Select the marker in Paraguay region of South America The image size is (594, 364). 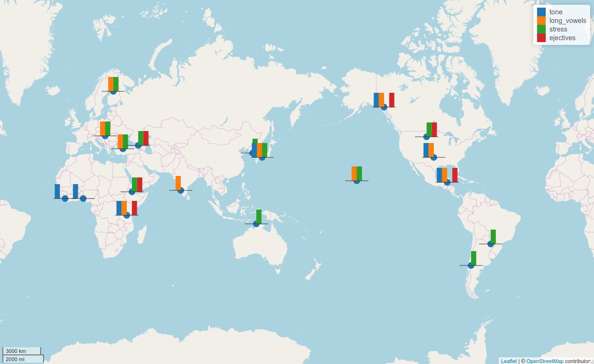pyautogui.click(x=491, y=243)
